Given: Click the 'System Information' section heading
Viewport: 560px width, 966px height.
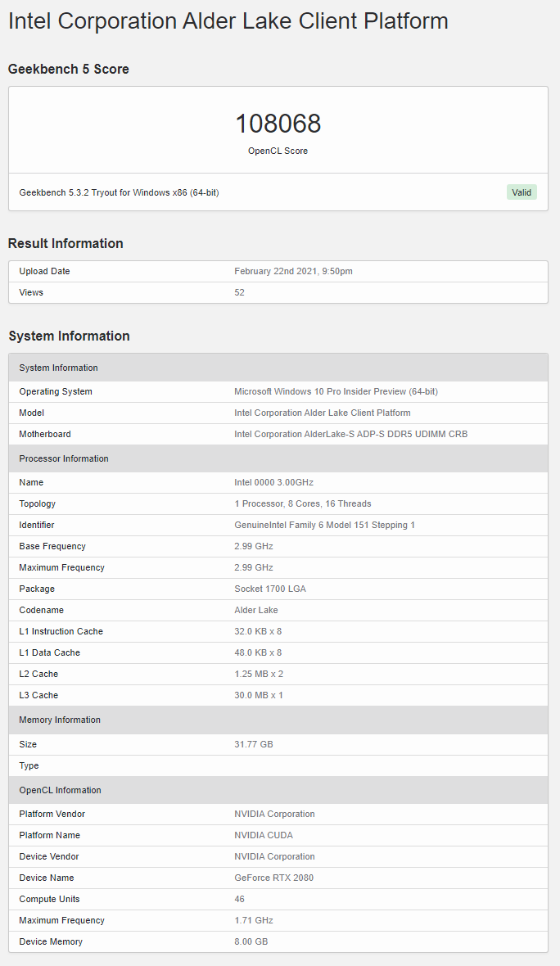Looking at the screenshot, I should tap(69, 336).
